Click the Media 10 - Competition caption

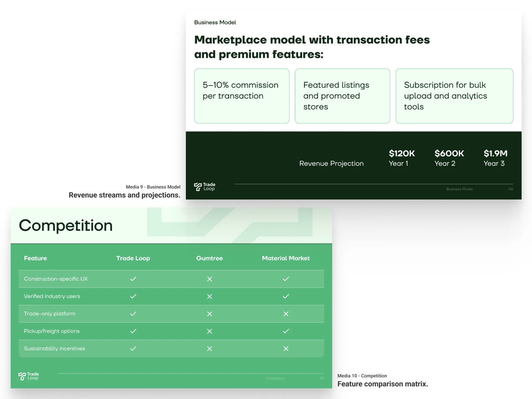362,376
